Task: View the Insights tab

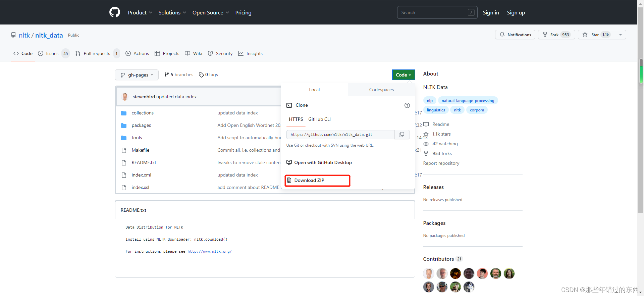Action: pos(251,53)
